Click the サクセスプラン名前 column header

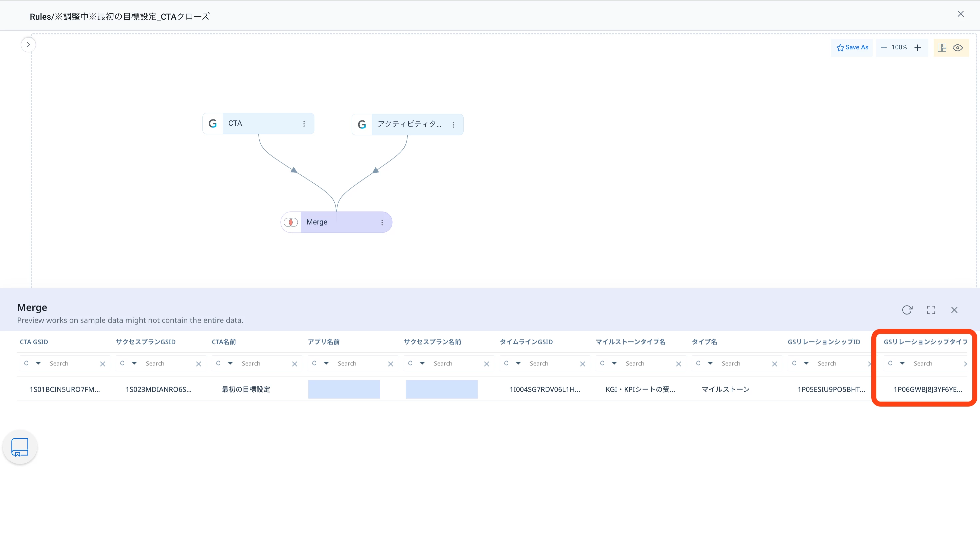pos(432,342)
